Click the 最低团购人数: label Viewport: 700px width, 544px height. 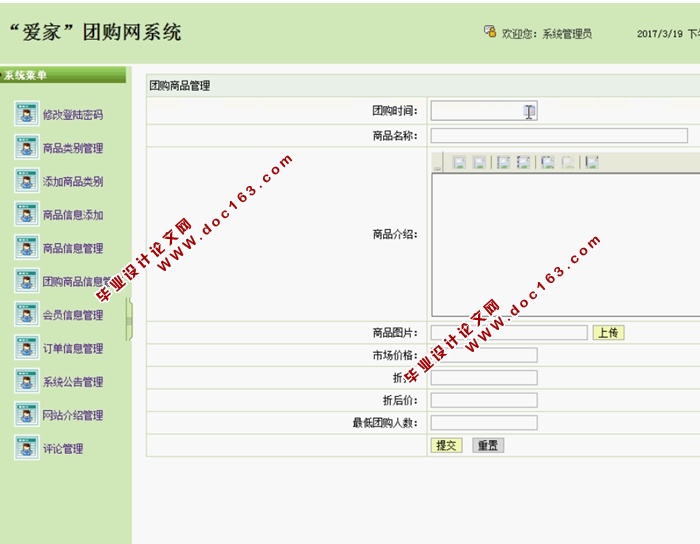pyautogui.click(x=385, y=423)
